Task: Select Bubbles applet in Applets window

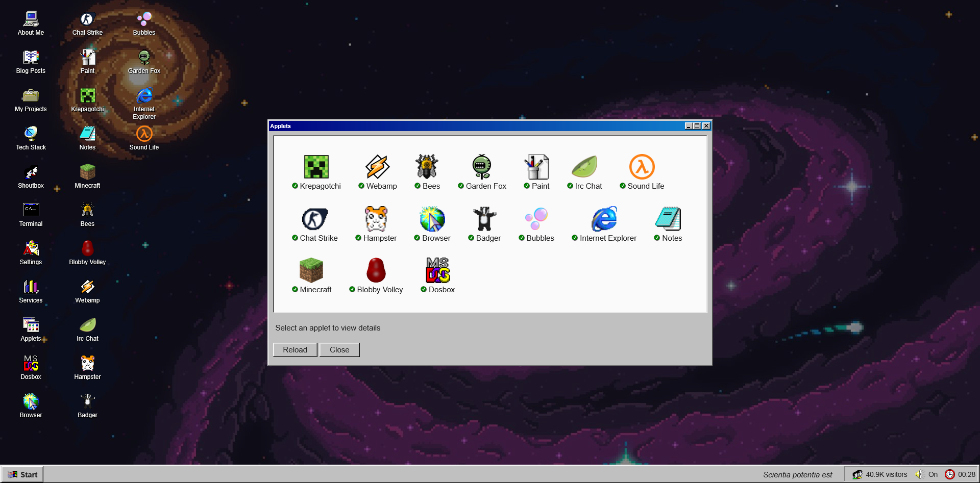Action: click(536, 224)
